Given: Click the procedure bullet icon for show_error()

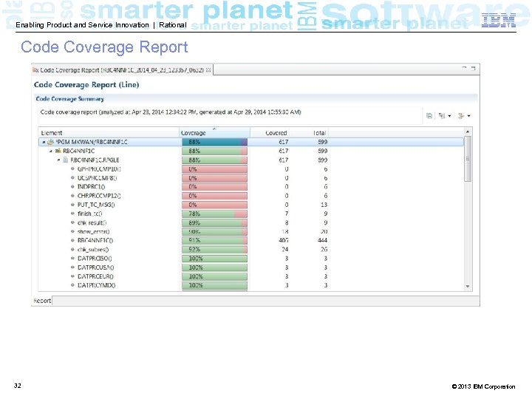Looking at the screenshot, I should [x=72, y=231].
